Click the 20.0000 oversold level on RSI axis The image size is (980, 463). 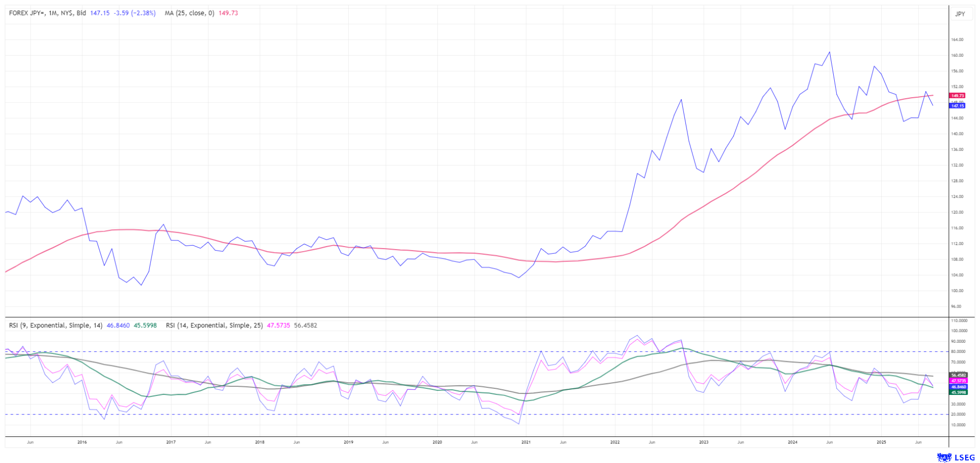959,414
